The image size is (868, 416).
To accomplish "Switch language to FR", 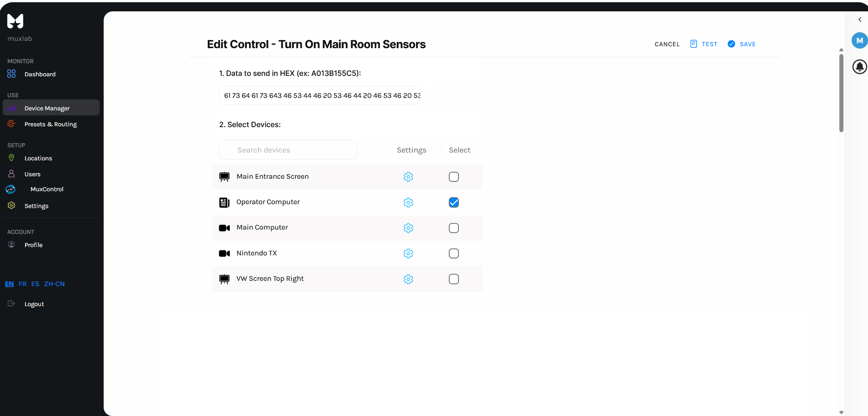I will (x=22, y=284).
